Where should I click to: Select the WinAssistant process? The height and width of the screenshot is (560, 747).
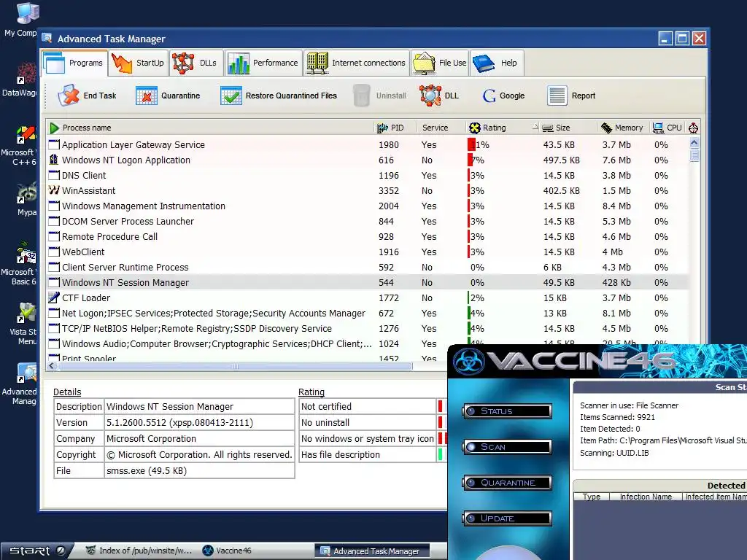coord(367,190)
